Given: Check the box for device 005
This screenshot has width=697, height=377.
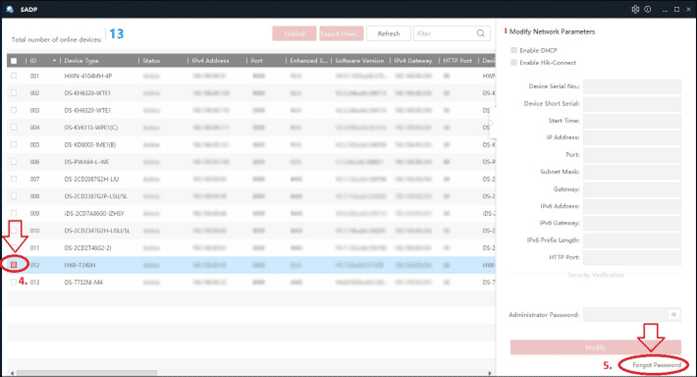Looking at the screenshot, I should (x=14, y=144).
